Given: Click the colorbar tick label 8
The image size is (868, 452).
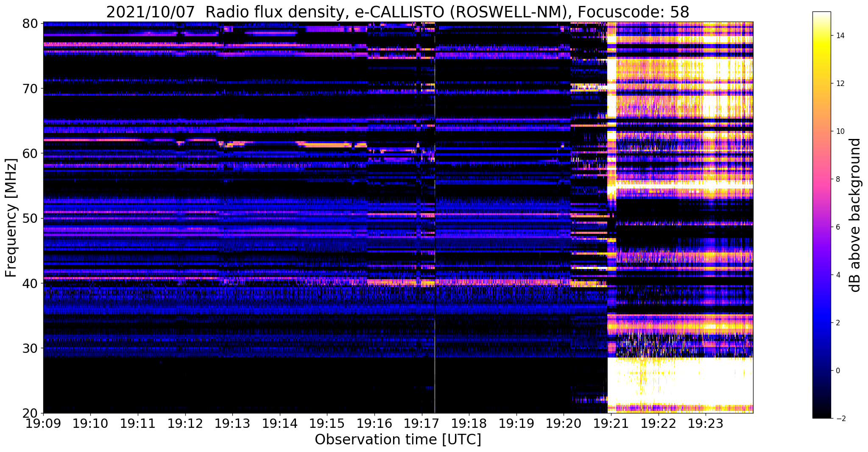Looking at the screenshot, I should tap(837, 179).
